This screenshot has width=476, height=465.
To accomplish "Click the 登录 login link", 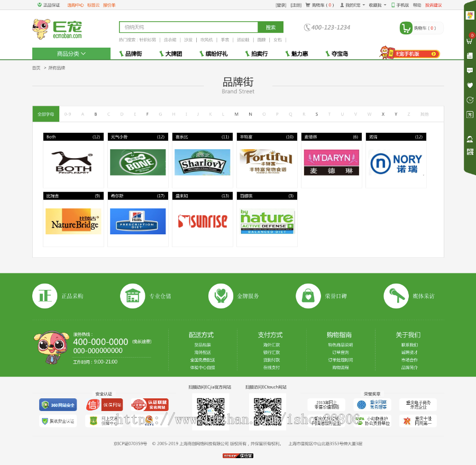I will coord(281,5).
